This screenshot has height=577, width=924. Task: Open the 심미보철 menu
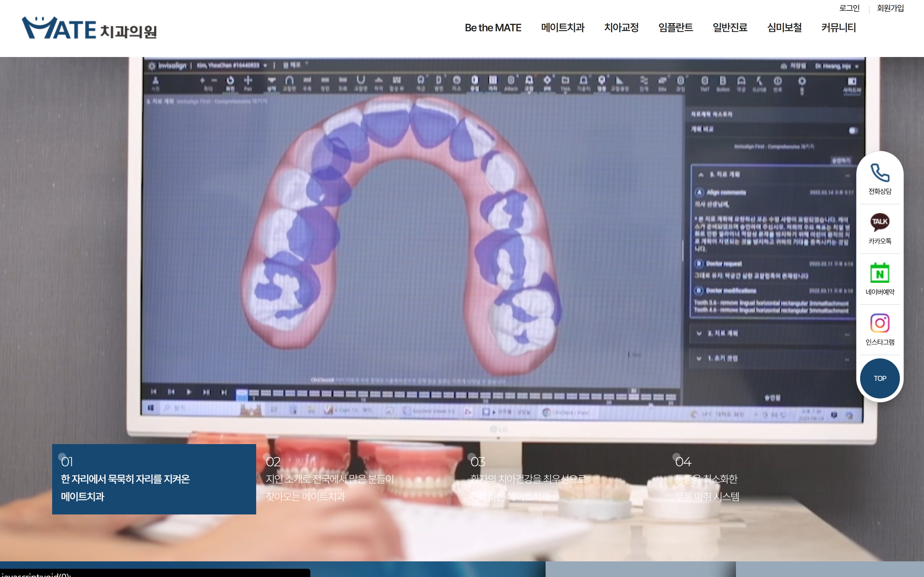coord(784,28)
